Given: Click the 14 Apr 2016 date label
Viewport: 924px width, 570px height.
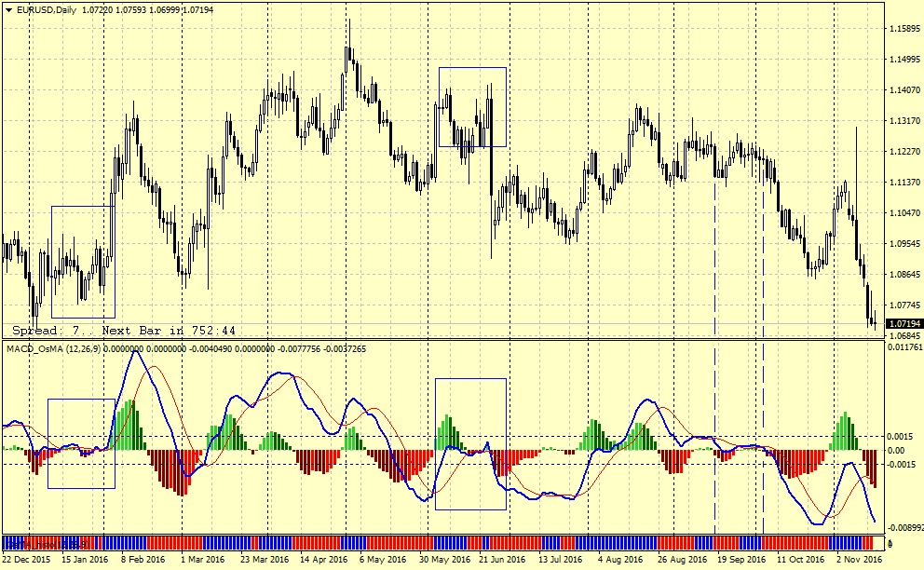Looking at the screenshot, I should coord(324,560).
